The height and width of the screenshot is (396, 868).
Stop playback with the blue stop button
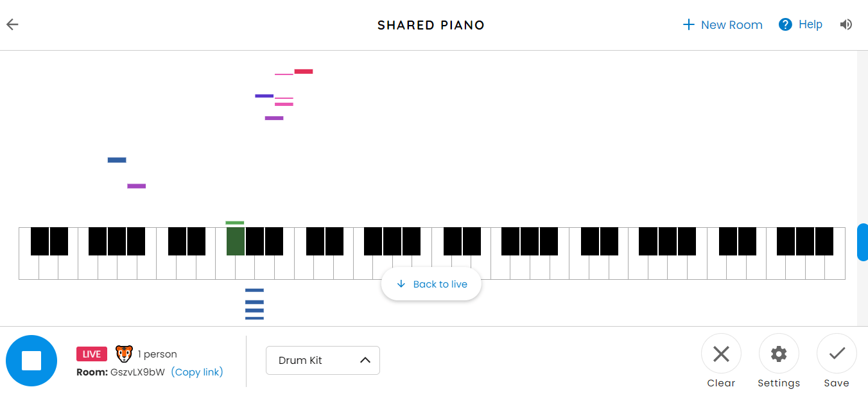[x=31, y=360]
